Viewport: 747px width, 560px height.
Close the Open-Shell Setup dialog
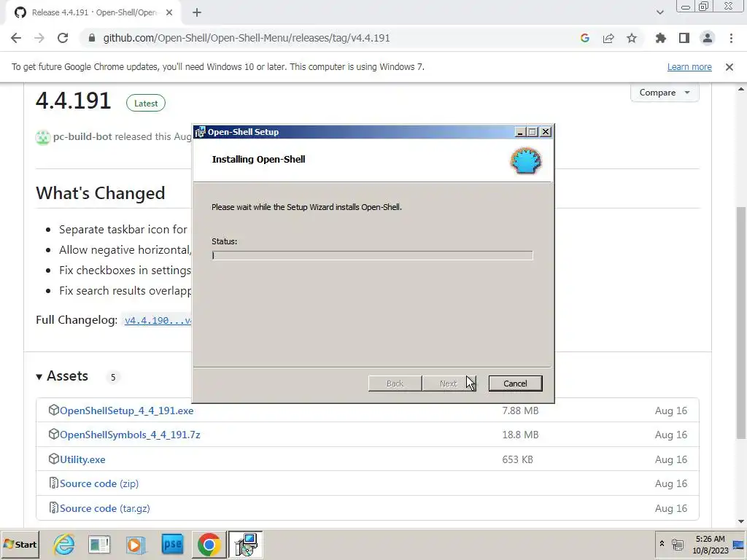pos(546,132)
